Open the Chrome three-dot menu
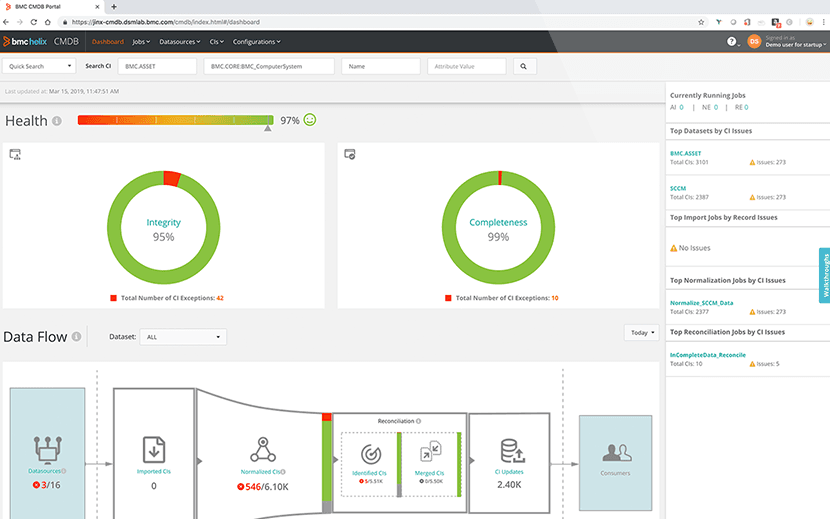The height and width of the screenshot is (519, 830). pyautogui.click(x=824, y=22)
